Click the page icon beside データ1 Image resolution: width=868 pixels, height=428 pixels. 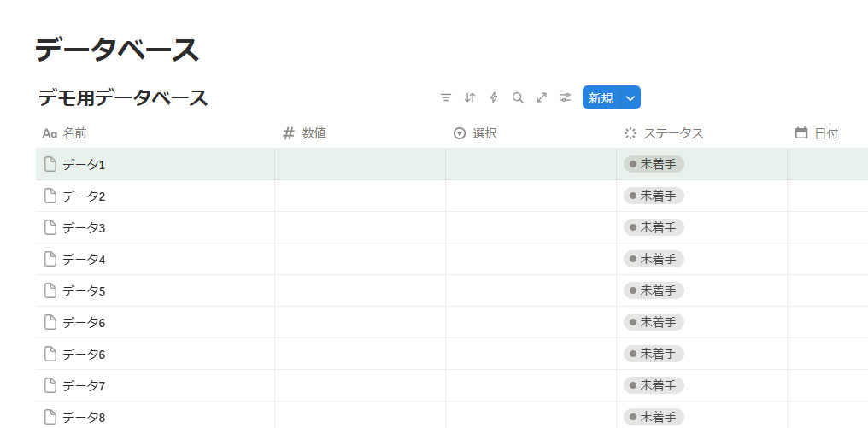pos(50,164)
